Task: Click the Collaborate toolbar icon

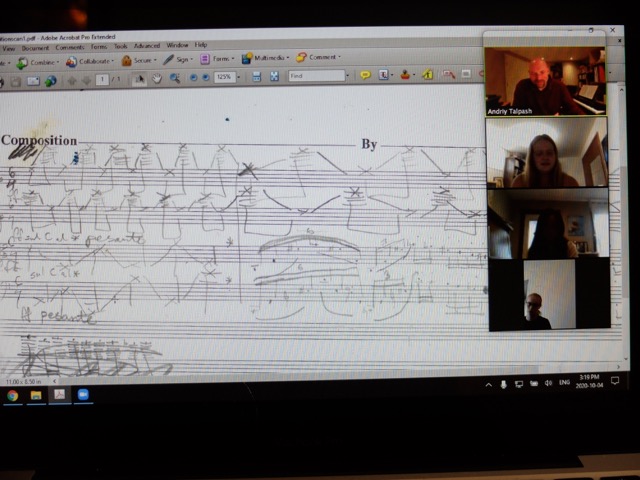Action: (x=71, y=62)
